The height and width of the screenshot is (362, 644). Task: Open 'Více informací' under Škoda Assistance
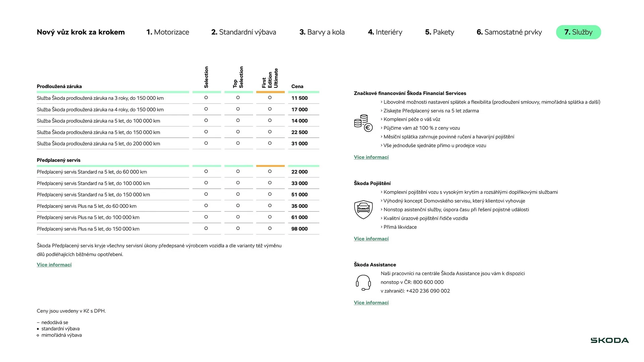pyautogui.click(x=371, y=303)
